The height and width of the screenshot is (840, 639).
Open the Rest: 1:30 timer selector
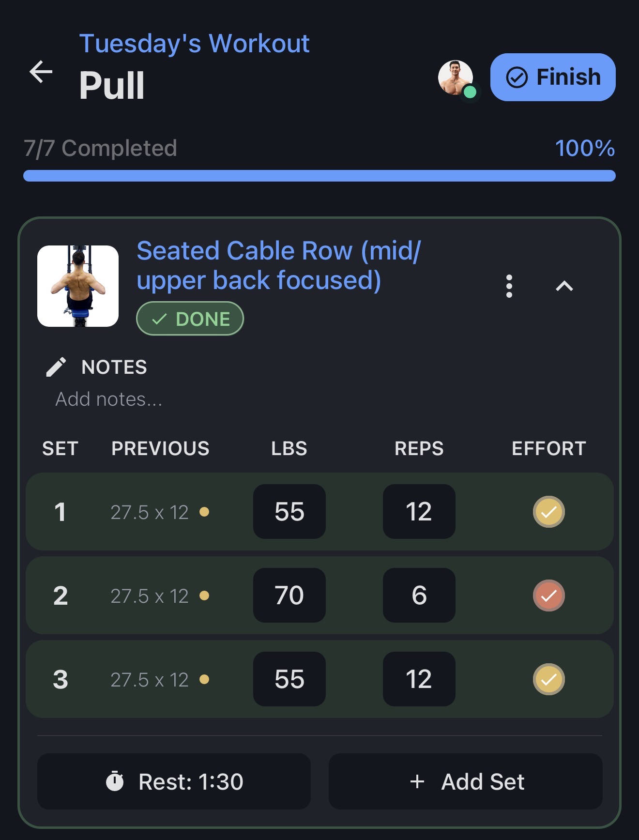tap(174, 781)
